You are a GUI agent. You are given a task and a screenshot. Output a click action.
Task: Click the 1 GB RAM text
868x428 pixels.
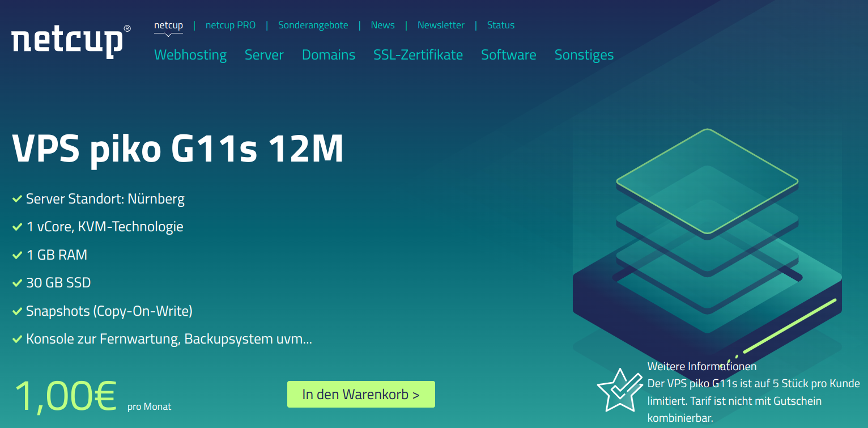(57, 255)
